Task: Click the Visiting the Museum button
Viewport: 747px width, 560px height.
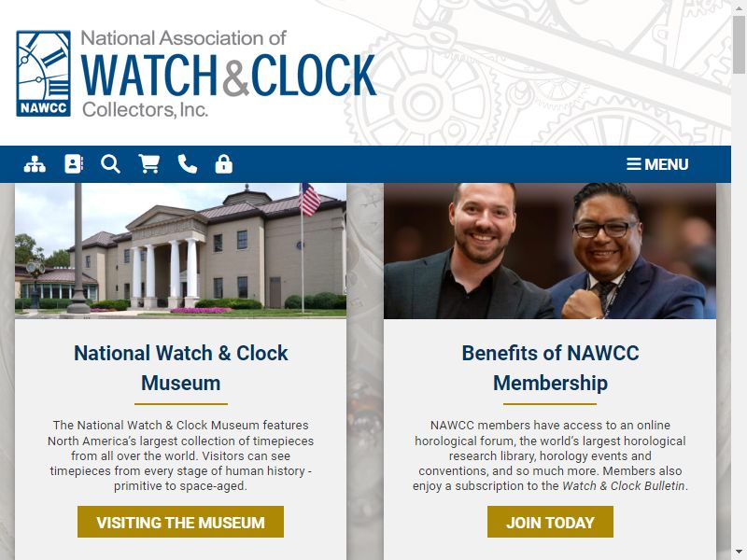Action: [180, 522]
